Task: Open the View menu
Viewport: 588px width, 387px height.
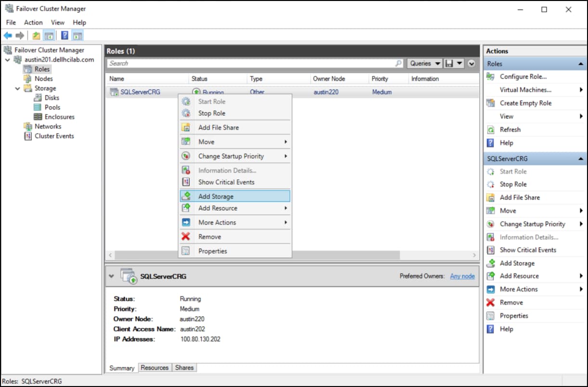Action: pos(58,22)
